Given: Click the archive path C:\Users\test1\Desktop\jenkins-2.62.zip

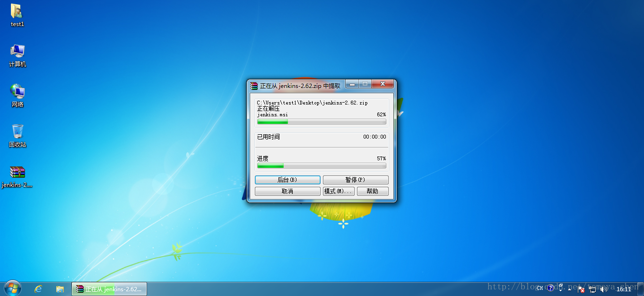Looking at the screenshot, I should pos(312,103).
